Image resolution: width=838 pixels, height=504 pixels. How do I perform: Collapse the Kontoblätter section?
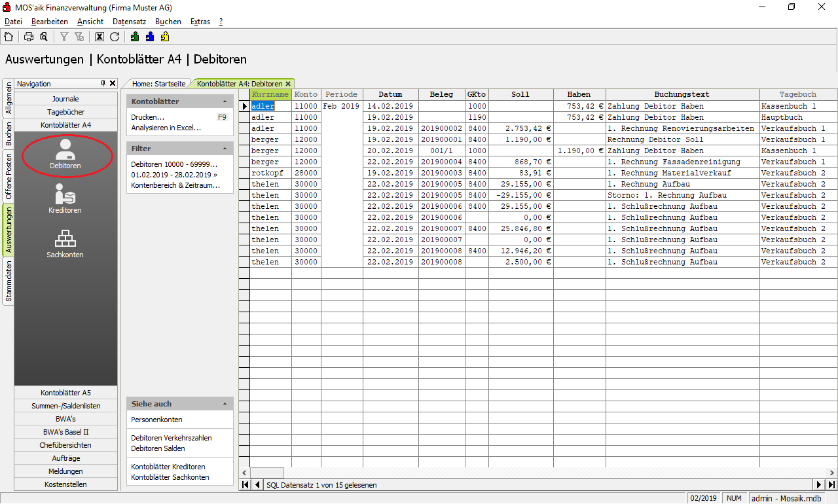tap(225, 102)
